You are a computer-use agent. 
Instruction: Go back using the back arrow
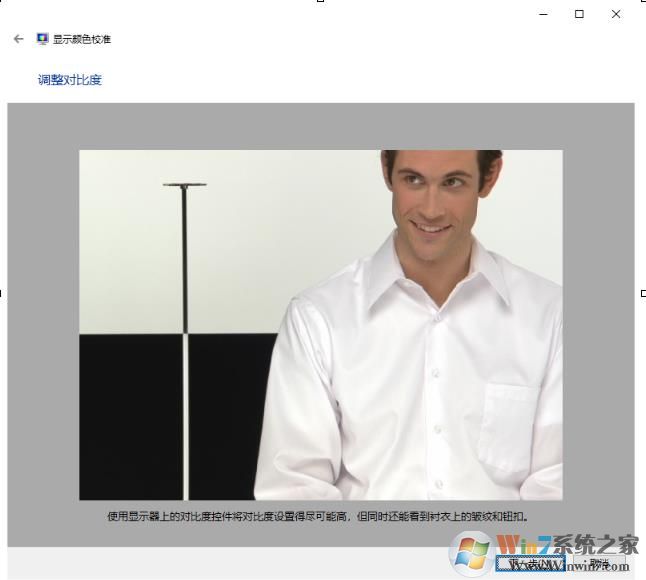[19, 39]
